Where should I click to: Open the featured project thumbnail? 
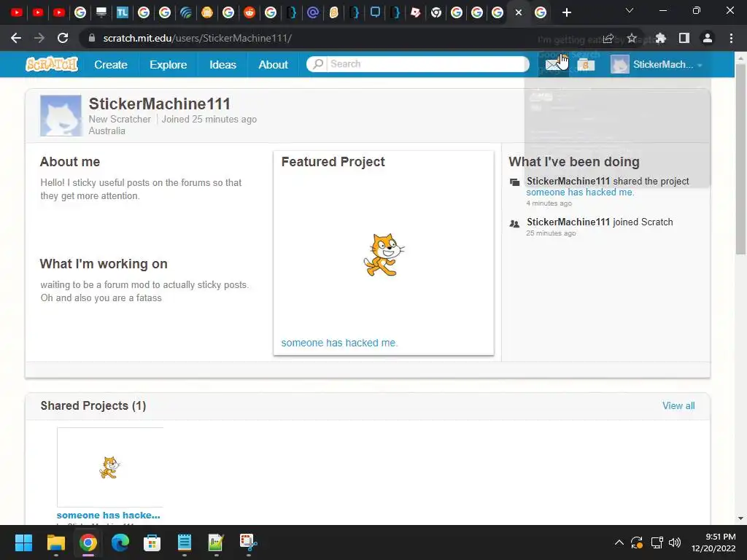[383, 254]
